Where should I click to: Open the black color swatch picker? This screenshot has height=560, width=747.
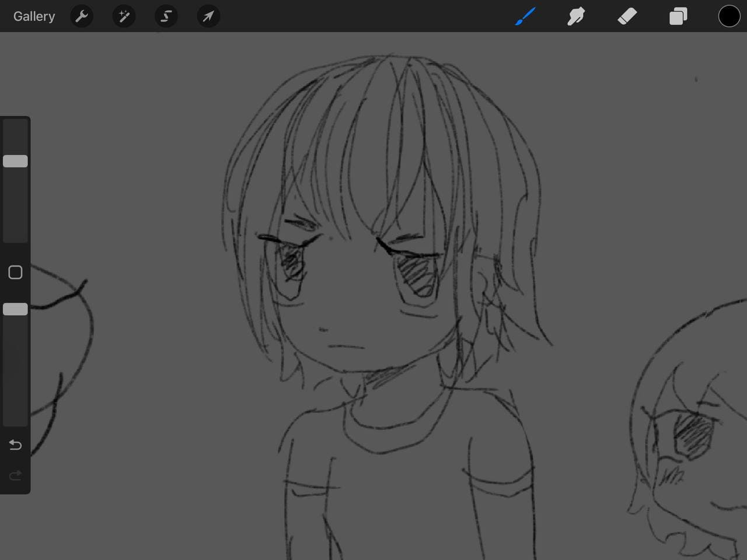point(729,16)
